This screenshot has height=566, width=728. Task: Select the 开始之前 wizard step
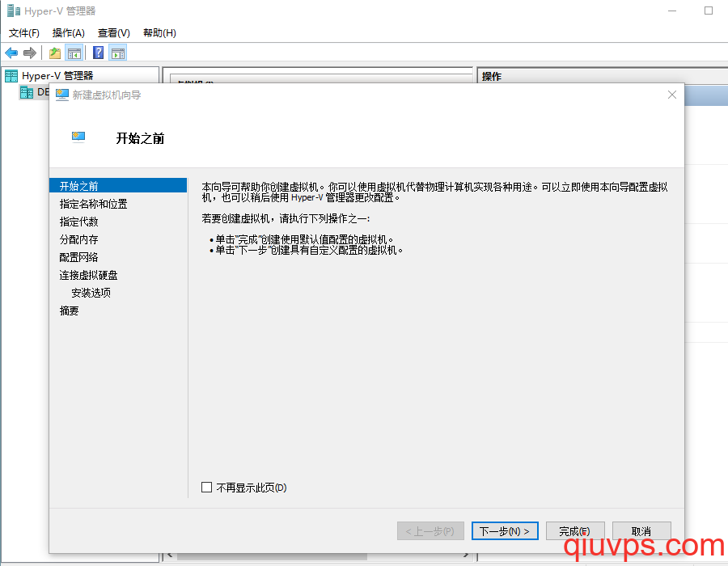pos(118,186)
